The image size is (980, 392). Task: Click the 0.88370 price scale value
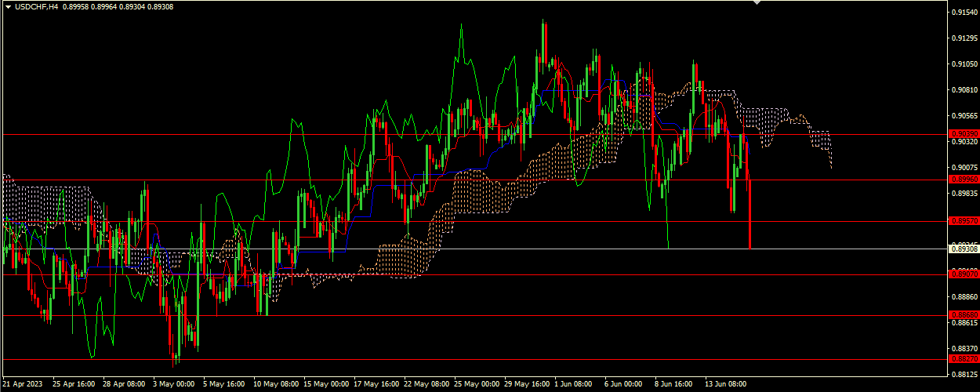coord(964,348)
